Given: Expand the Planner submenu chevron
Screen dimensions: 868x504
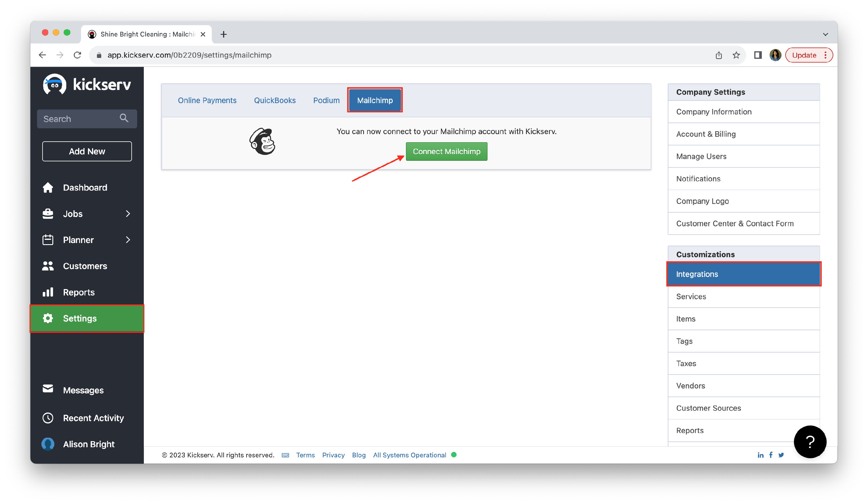Looking at the screenshot, I should [x=128, y=240].
